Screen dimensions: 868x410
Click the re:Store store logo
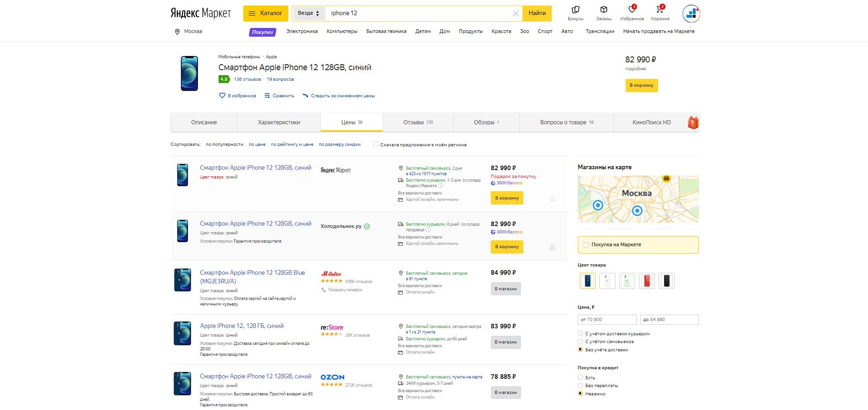[332, 327]
